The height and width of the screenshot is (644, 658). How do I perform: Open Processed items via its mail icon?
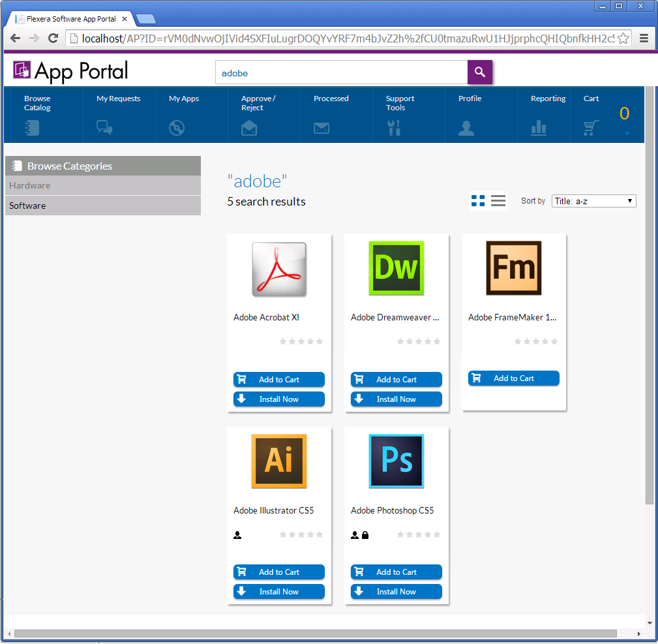click(321, 129)
